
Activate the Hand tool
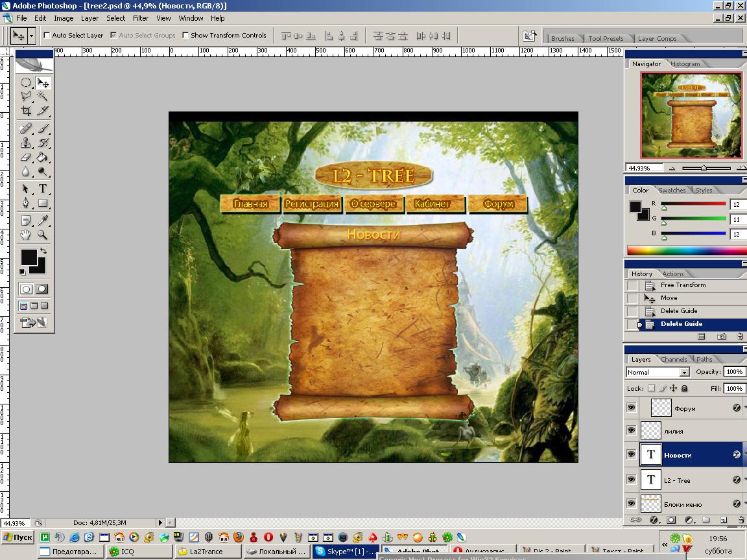pos(26,235)
